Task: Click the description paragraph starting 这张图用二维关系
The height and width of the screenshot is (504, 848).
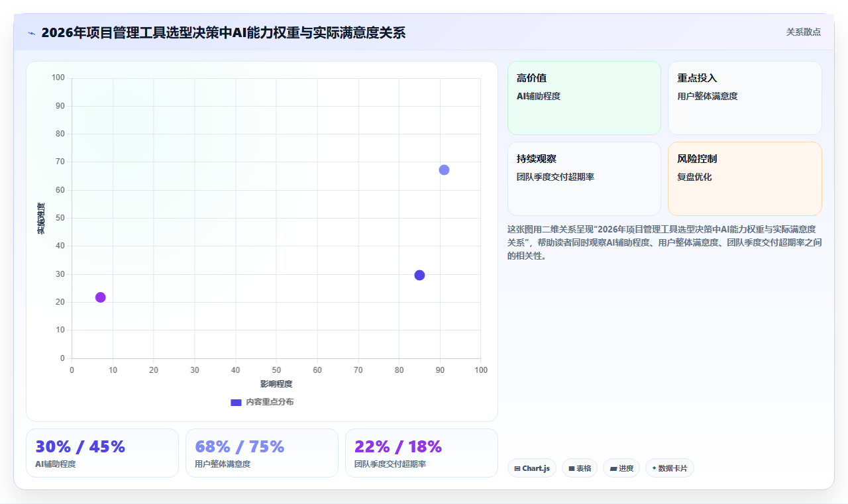Action: coord(664,242)
